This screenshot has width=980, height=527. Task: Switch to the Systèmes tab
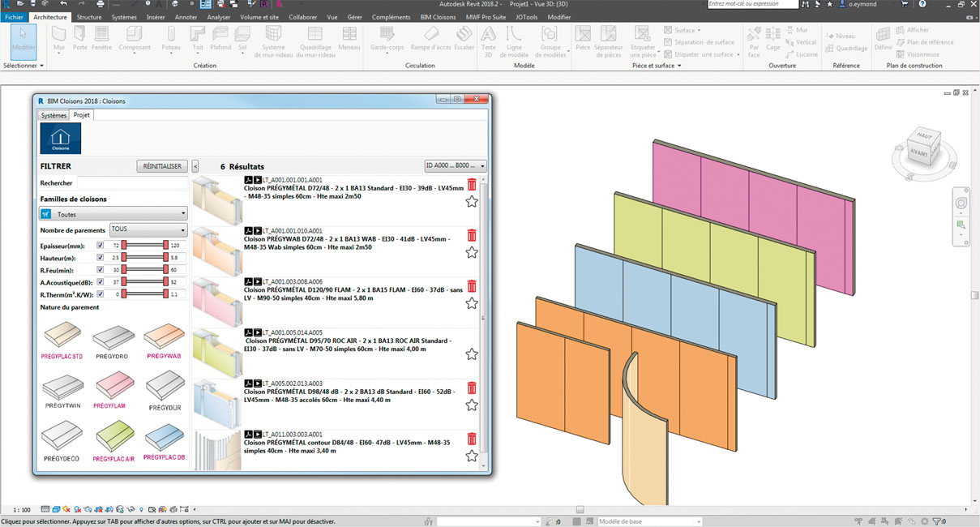tap(54, 115)
